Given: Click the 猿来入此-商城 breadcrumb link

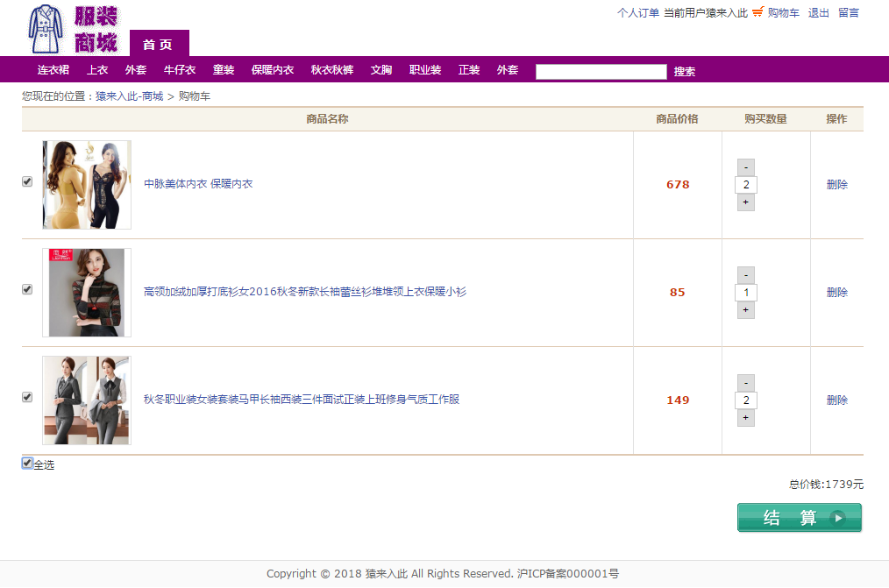Looking at the screenshot, I should pyautogui.click(x=129, y=96).
